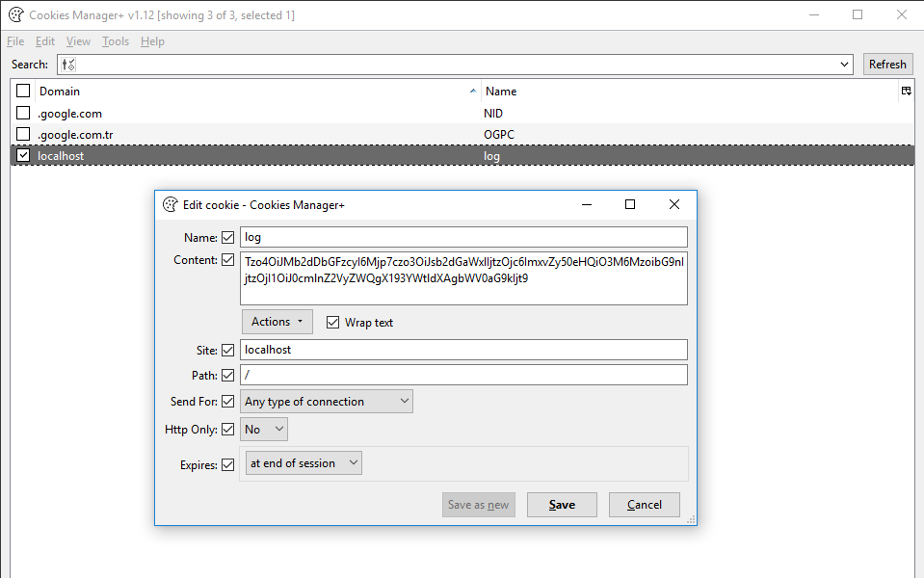This screenshot has height=578, width=924.
Task: Click inside the Path input field
Action: point(462,375)
